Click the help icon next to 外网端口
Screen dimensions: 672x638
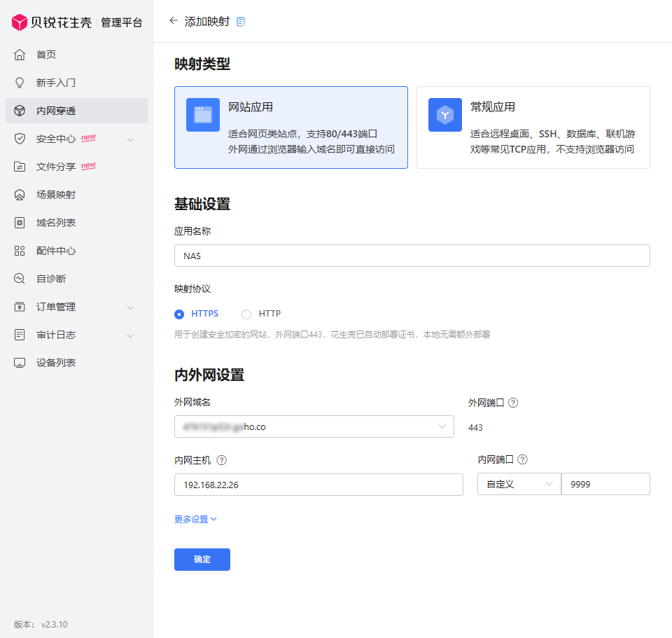click(513, 403)
